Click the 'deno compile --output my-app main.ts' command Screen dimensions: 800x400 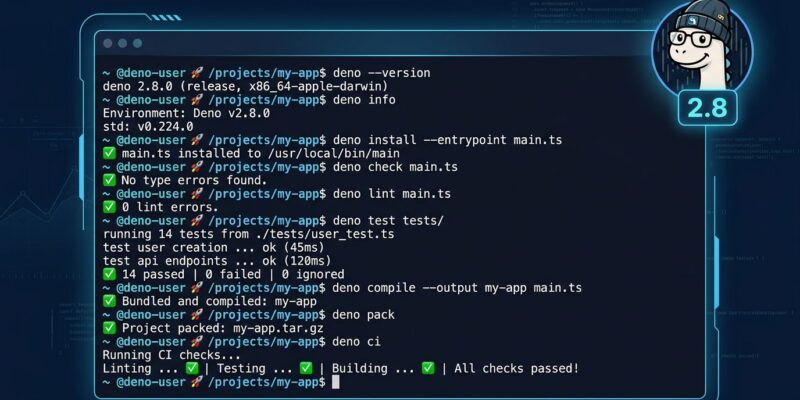[457, 288]
